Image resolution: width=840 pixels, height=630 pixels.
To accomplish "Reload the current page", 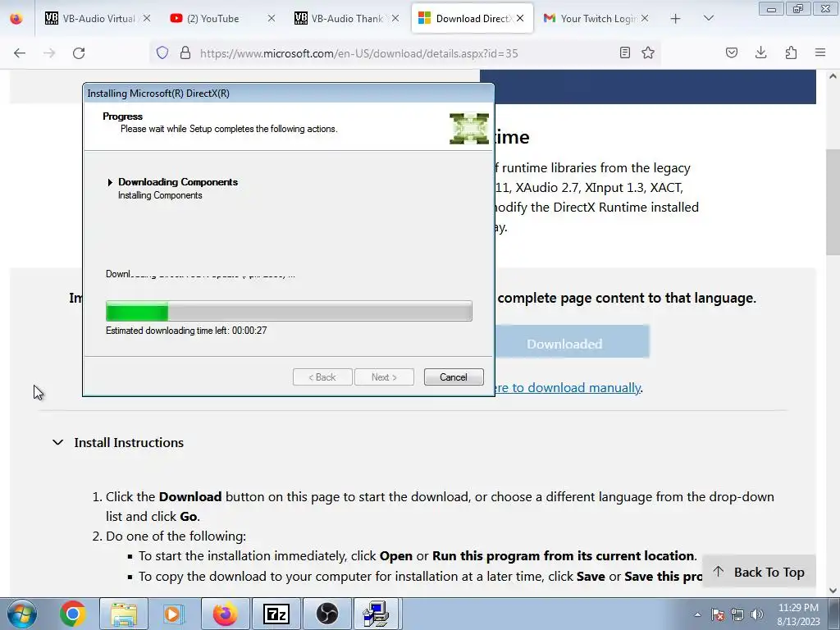I will 79,53.
